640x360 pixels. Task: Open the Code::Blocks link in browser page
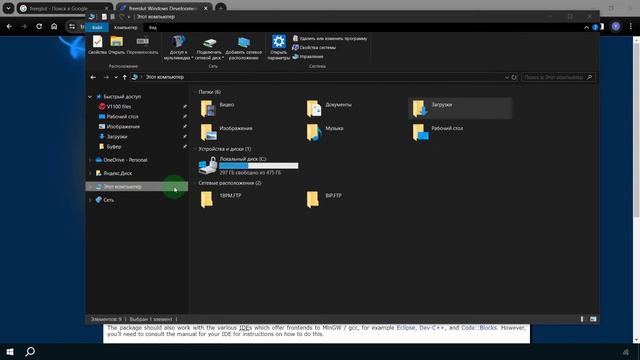pos(479,328)
